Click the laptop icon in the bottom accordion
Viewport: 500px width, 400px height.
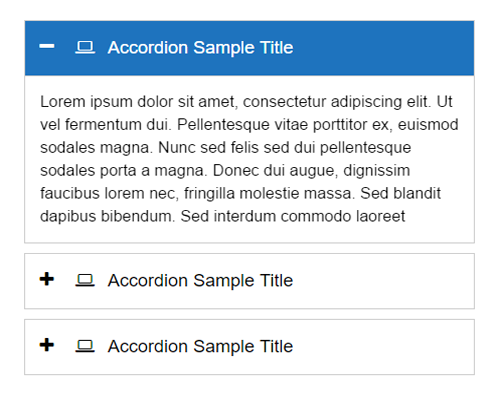(x=85, y=346)
